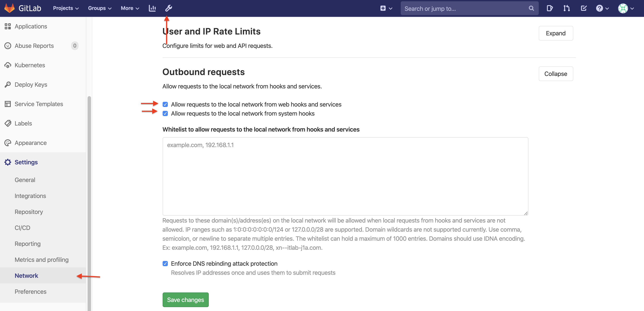This screenshot has width=644, height=311.
Task: Open merge requests icon in top bar
Action: click(x=567, y=8)
